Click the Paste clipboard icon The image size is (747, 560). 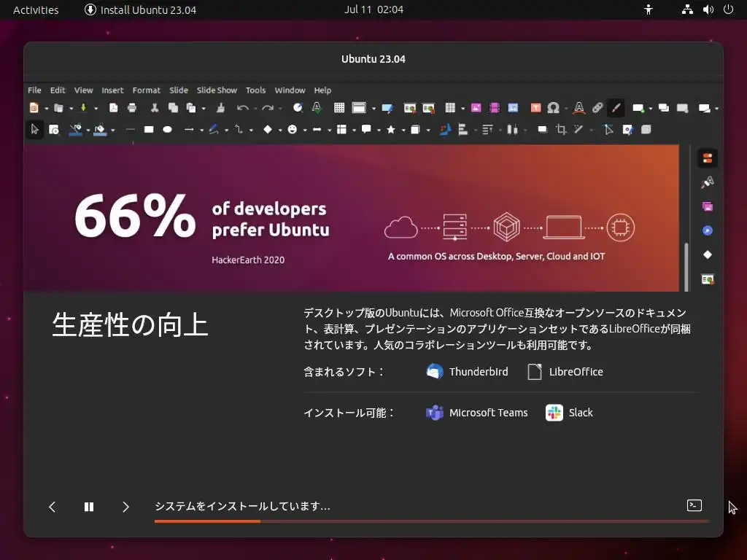pos(191,108)
